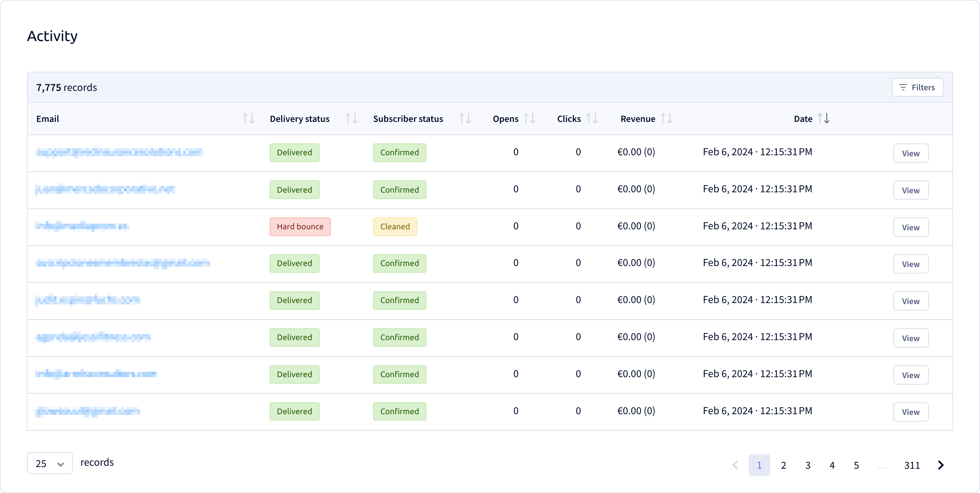This screenshot has width=980, height=493.
Task: Go to next page arrow
Action: 941,465
